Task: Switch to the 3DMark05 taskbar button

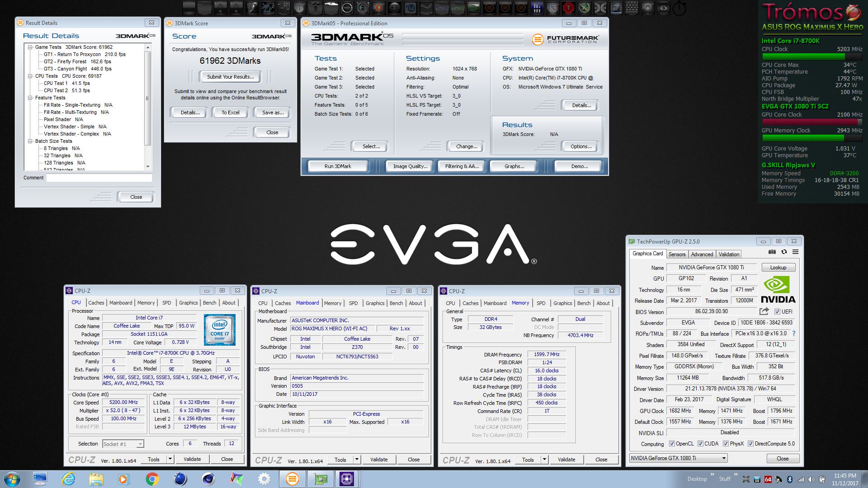Action: pos(292,479)
